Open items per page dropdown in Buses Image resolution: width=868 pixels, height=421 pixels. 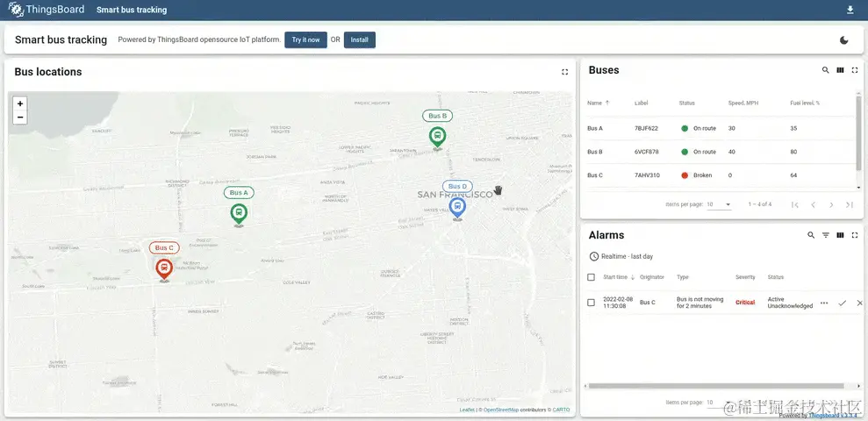[x=719, y=204]
